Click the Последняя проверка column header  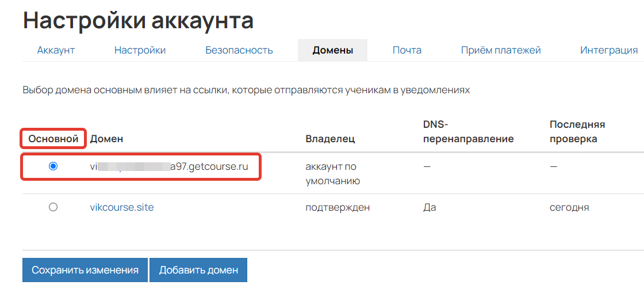(x=577, y=132)
